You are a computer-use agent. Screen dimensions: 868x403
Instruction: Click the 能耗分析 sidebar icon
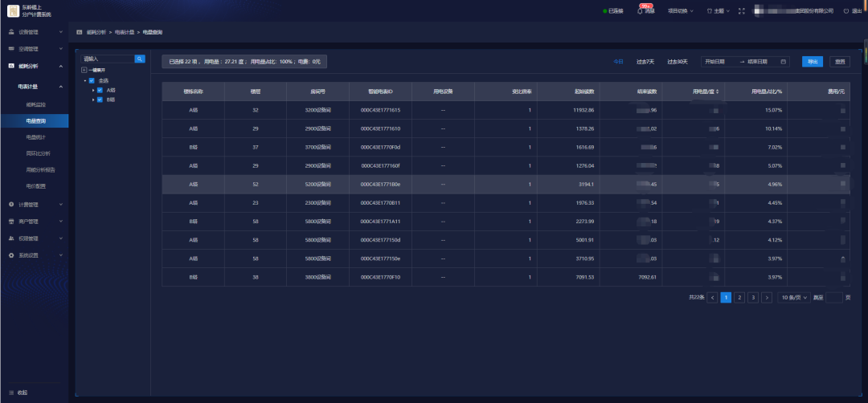coord(11,66)
